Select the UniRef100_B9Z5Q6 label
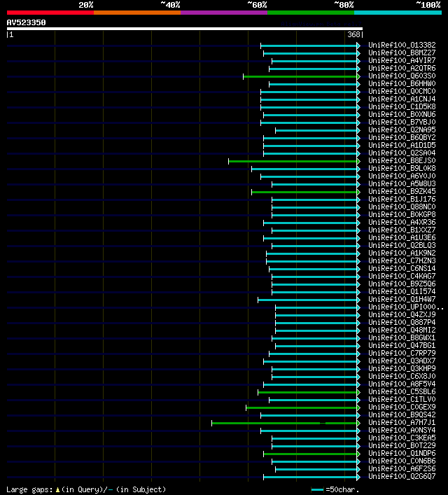Image resolution: width=448 pixels, height=495 pixels. click(402, 284)
